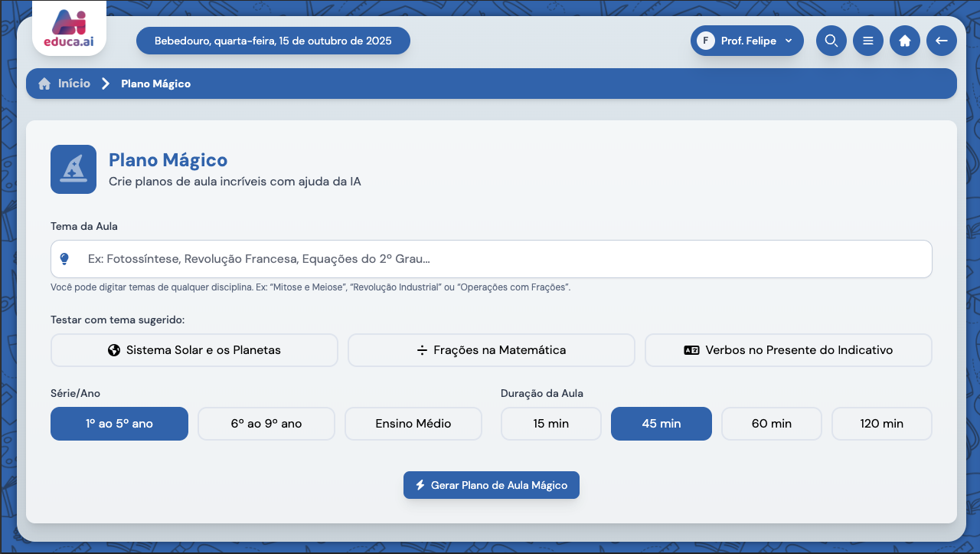Click the Plano Mágico telescope icon
The image size is (980, 554).
coord(73,169)
